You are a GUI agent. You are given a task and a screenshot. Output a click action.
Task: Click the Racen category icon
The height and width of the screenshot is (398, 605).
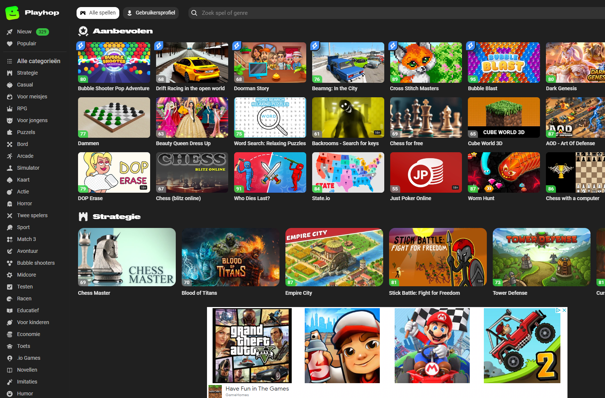point(10,298)
